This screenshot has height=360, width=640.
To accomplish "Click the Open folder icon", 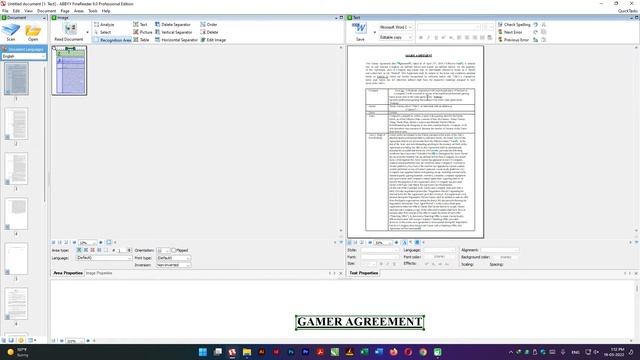I will (x=33, y=32).
